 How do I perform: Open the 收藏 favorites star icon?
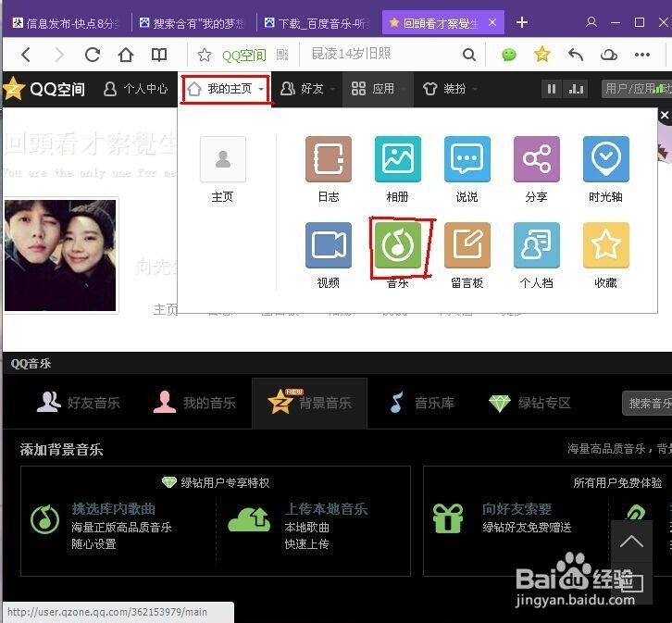[x=606, y=245]
